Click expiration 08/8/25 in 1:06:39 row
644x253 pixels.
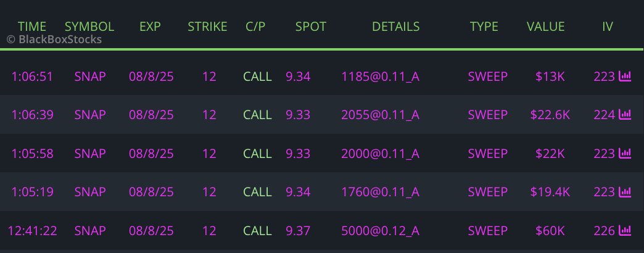point(151,115)
